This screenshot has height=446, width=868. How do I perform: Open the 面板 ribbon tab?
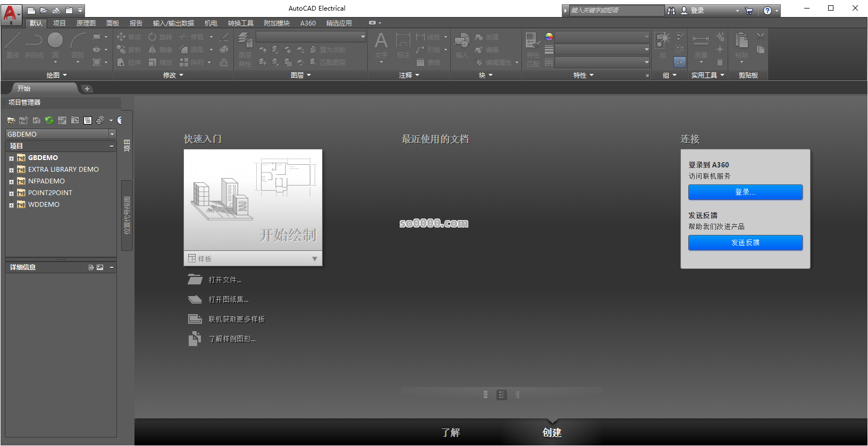(113, 23)
